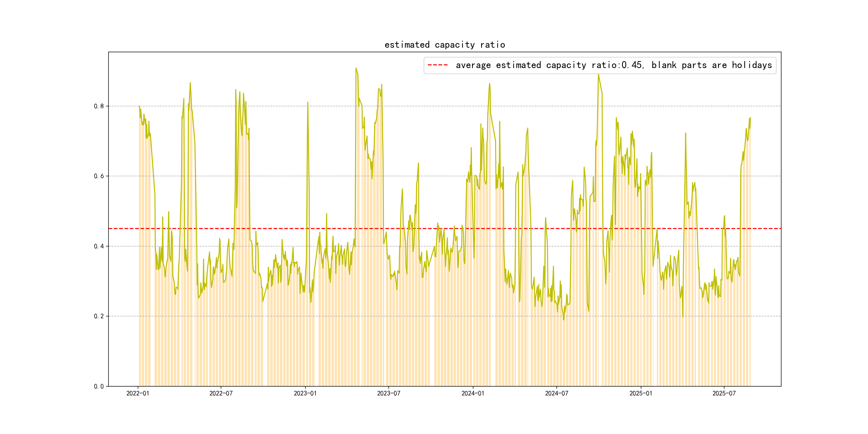
Task: Click the 0.6 y-axis tick label
Action: click(x=99, y=176)
